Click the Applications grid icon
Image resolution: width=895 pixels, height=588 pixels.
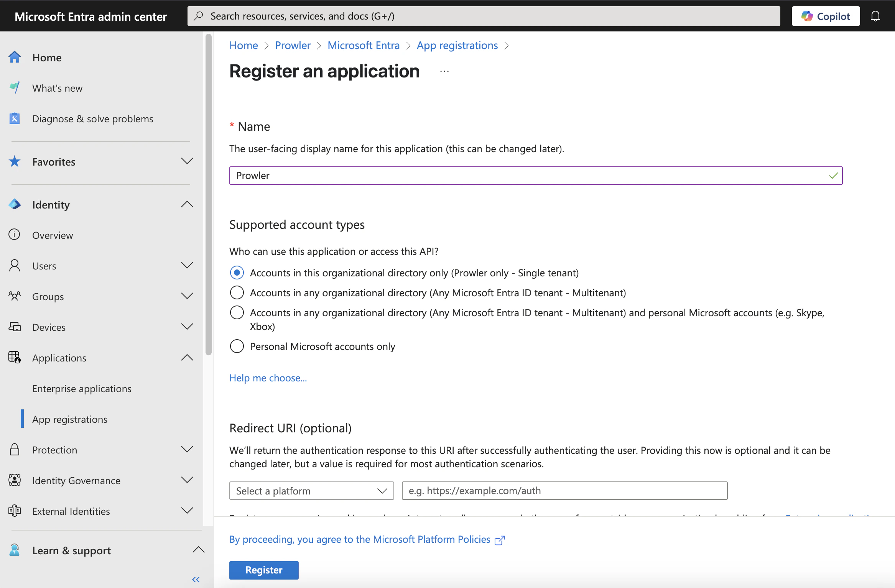pos(15,357)
